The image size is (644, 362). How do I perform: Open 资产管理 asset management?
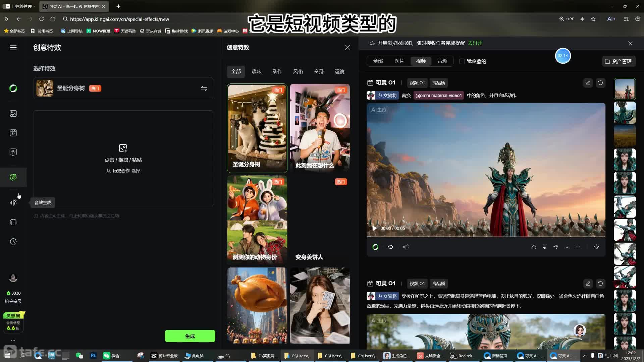click(x=618, y=61)
